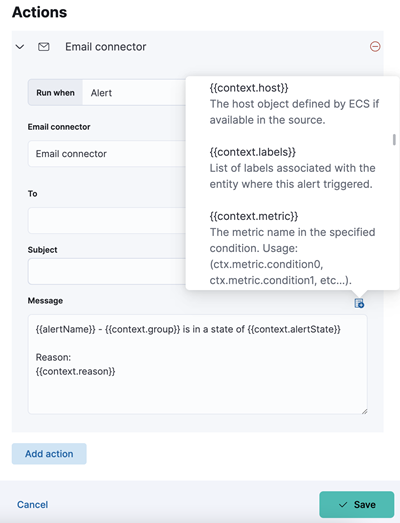The image size is (400, 523).
Task: Click the add variable icon above Message
Action: (x=359, y=303)
